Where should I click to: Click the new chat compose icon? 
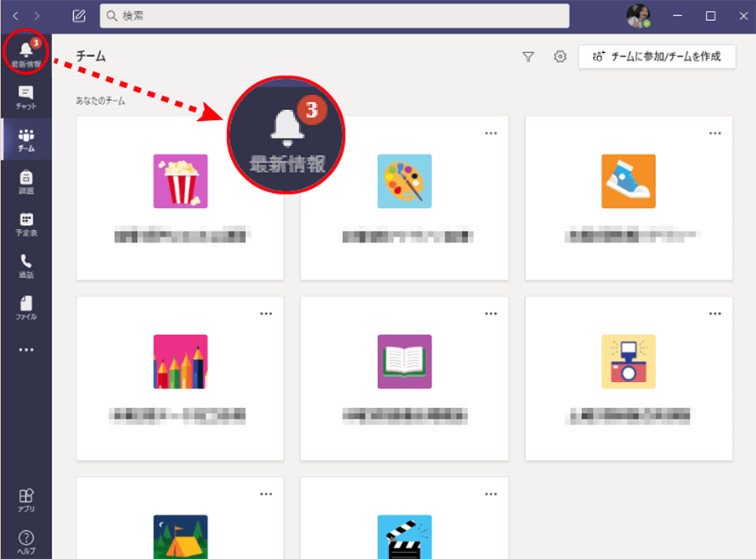point(79,16)
